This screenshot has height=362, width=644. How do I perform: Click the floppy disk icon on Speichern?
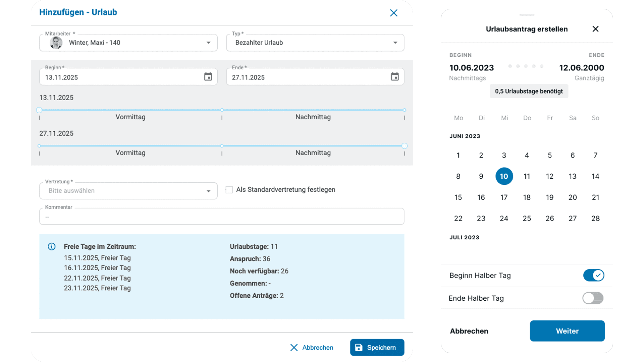point(359,348)
